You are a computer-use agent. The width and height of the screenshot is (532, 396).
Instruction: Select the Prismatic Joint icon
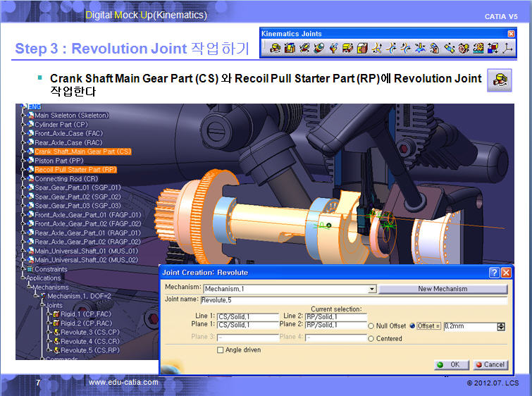click(290, 49)
